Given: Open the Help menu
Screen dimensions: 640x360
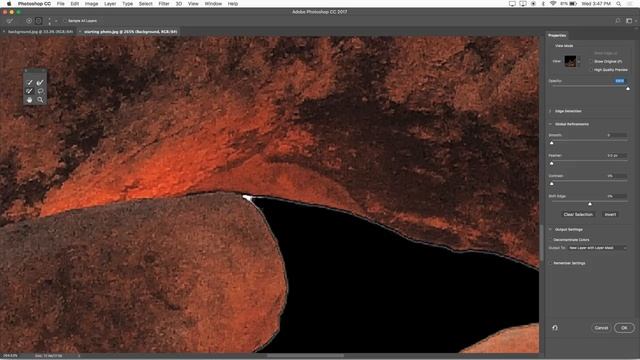Looking at the screenshot, I should [233, 4].
